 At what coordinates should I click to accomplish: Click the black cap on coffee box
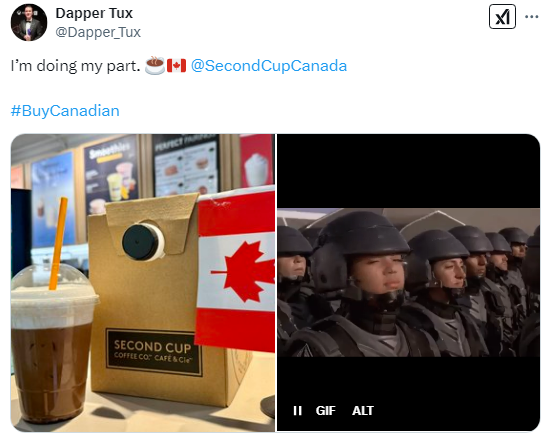(141, 242)
